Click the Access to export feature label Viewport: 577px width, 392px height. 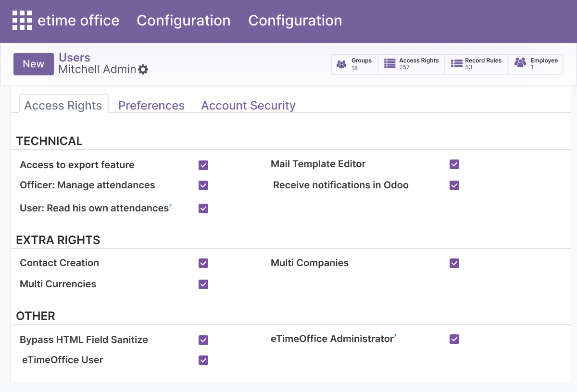77,165
